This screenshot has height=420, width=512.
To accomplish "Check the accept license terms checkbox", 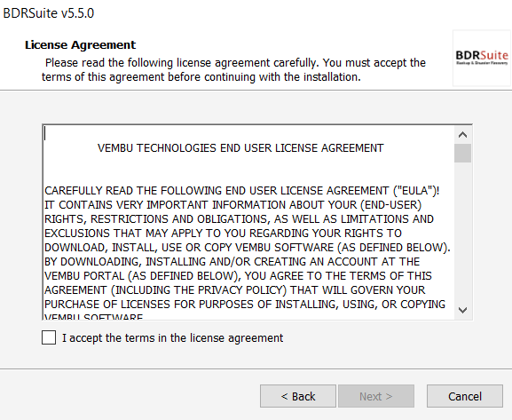I will click(x=49, y=337).
